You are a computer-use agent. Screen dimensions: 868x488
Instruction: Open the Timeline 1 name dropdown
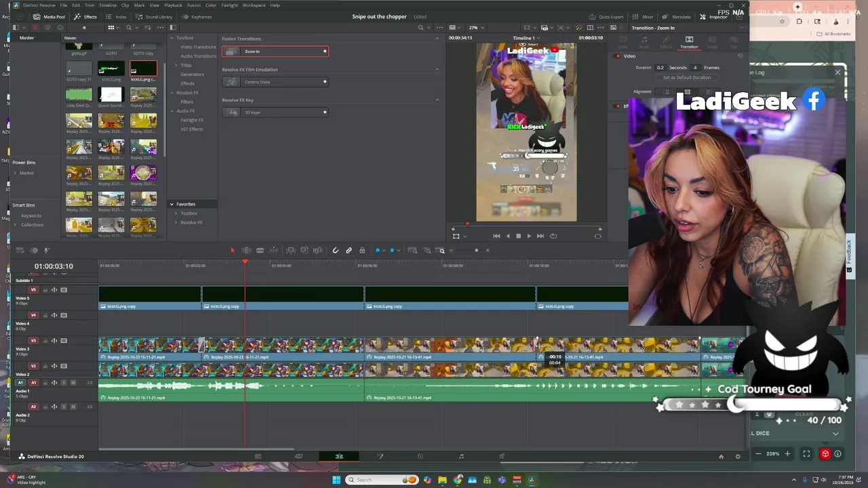(x=526, y=38)
